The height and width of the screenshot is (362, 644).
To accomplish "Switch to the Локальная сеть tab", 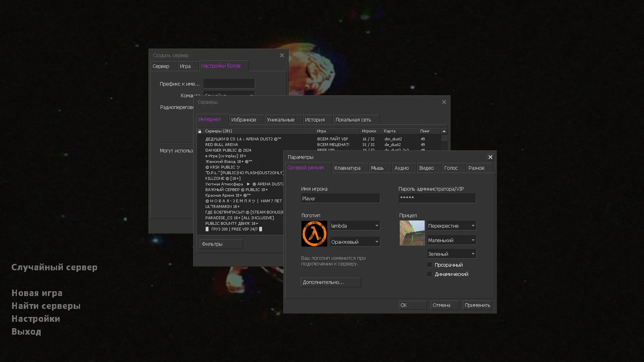I will click(355, 119).
